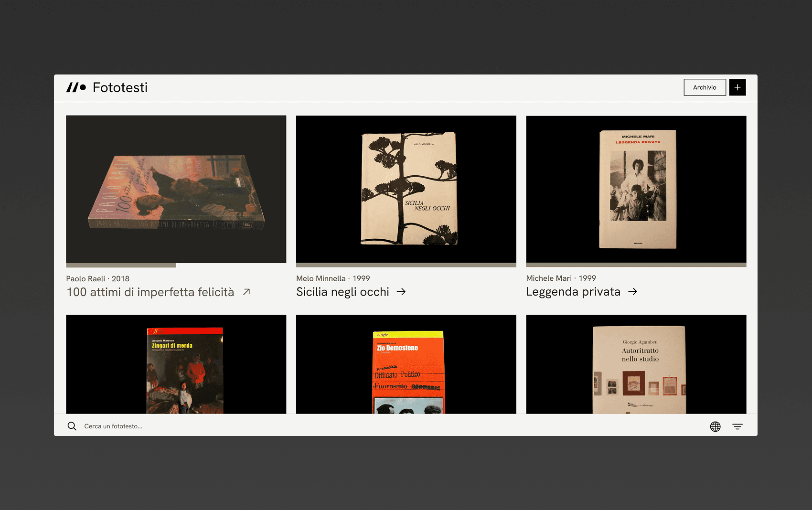Open the Archivio page
This screenshot has width=812, height=510.
pos(705,87)
